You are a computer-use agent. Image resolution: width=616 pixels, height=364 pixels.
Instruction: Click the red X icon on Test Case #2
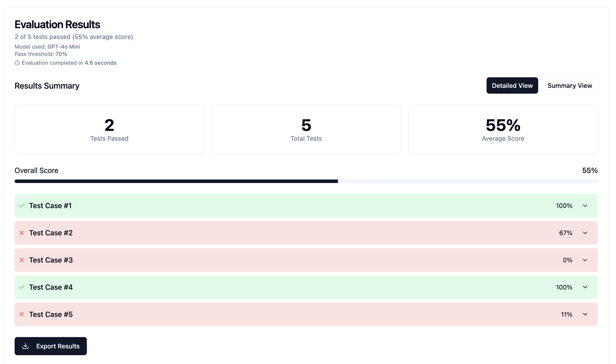(x=22, y=233)
